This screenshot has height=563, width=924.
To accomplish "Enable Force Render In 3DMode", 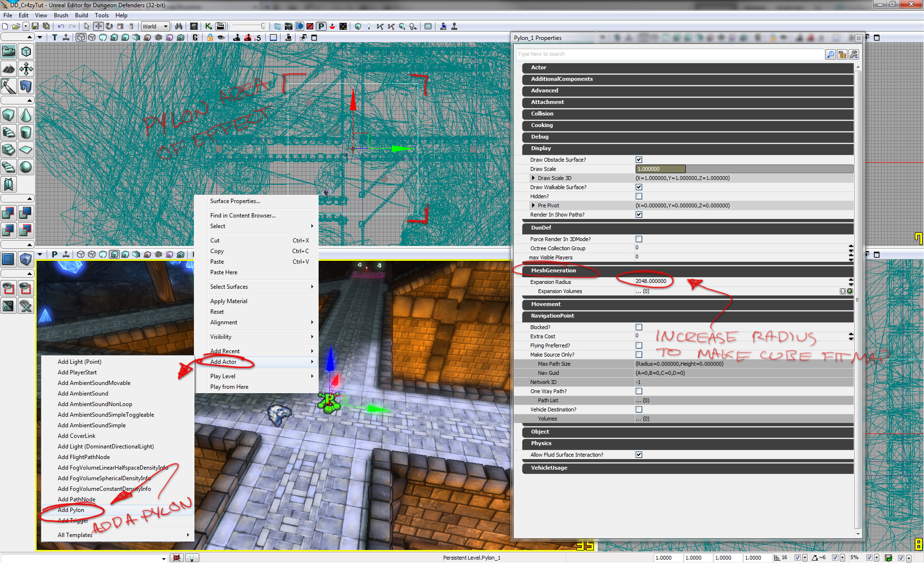I will click(639, 239).
